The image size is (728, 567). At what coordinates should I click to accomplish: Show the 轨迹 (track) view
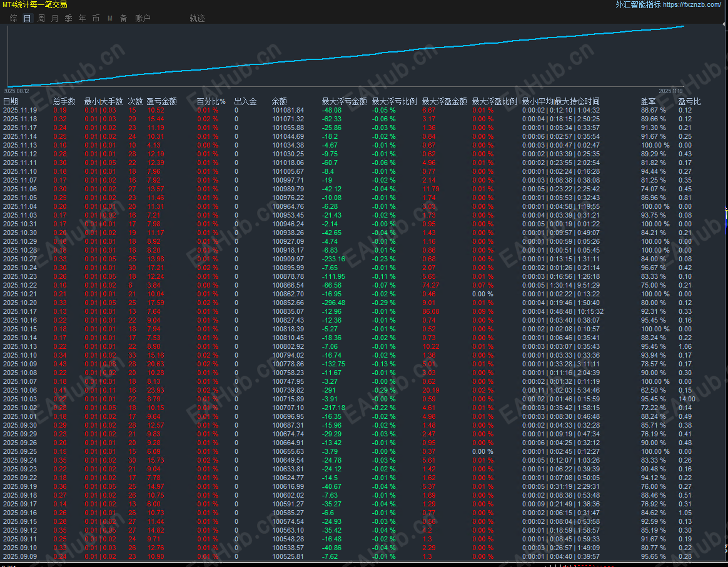[197, 19]
